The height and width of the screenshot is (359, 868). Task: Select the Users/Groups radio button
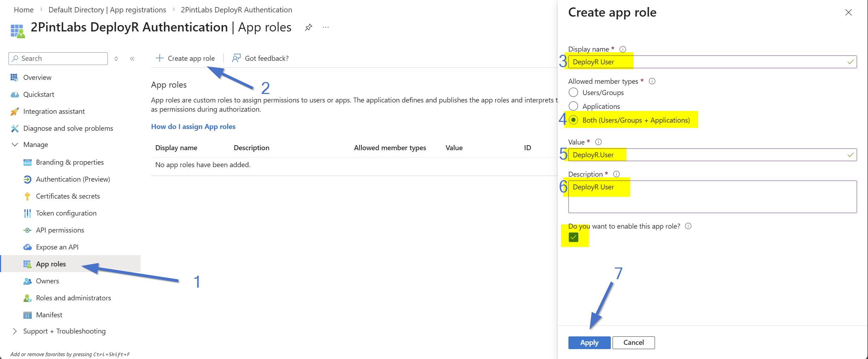pos(573,93)
